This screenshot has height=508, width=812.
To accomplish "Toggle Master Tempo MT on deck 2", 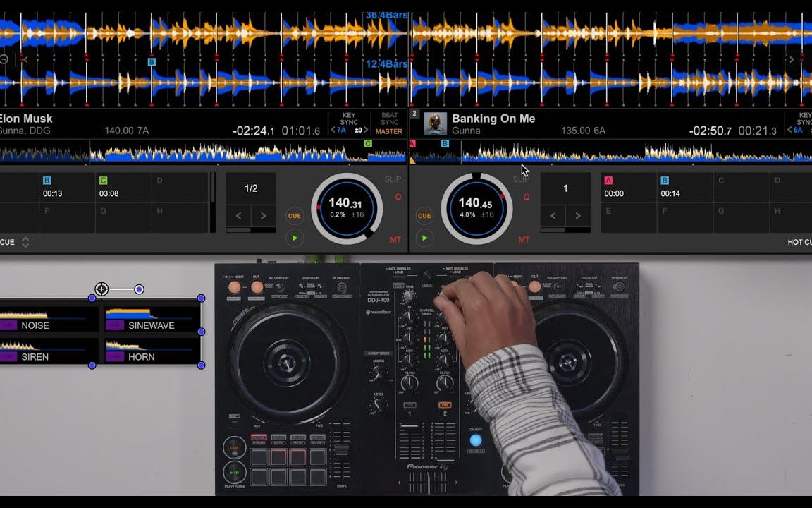I will (524, 239).
